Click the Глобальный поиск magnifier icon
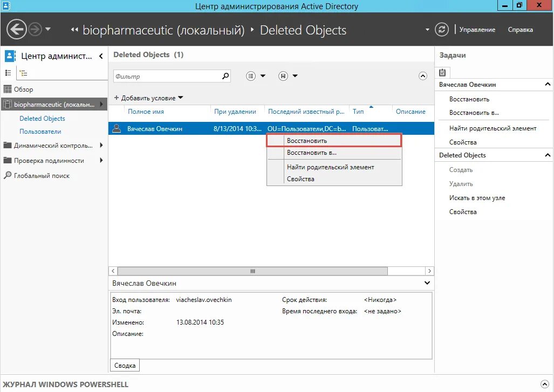The width and height of the screenshot is (554, 392). [x=8, y=175]
